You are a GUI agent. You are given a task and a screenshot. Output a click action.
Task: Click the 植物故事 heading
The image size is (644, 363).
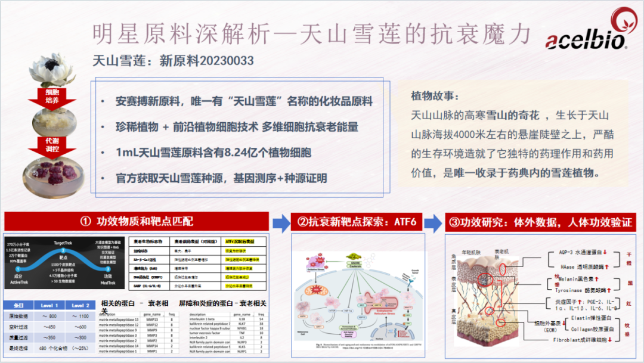(x=435, y=96)
